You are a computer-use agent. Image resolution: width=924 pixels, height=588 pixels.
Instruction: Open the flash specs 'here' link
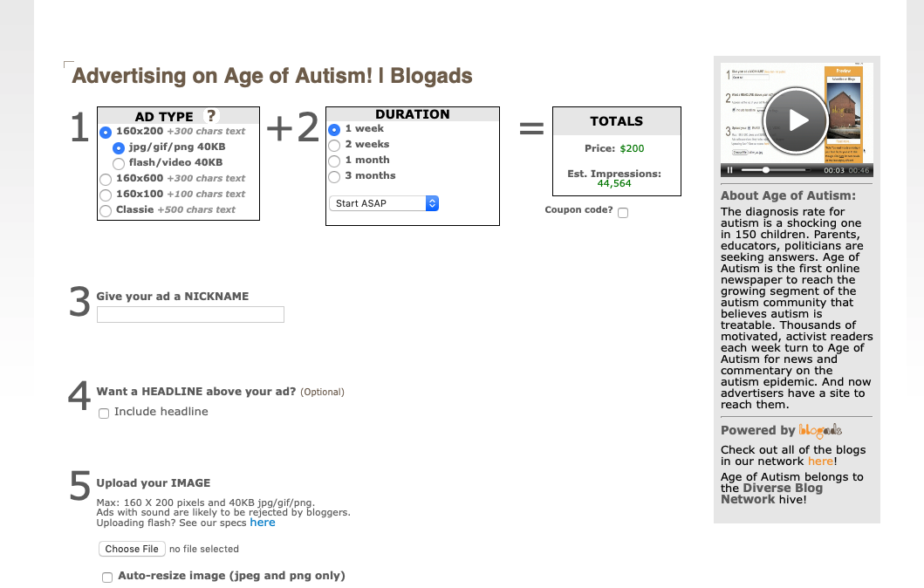(262, 523)
